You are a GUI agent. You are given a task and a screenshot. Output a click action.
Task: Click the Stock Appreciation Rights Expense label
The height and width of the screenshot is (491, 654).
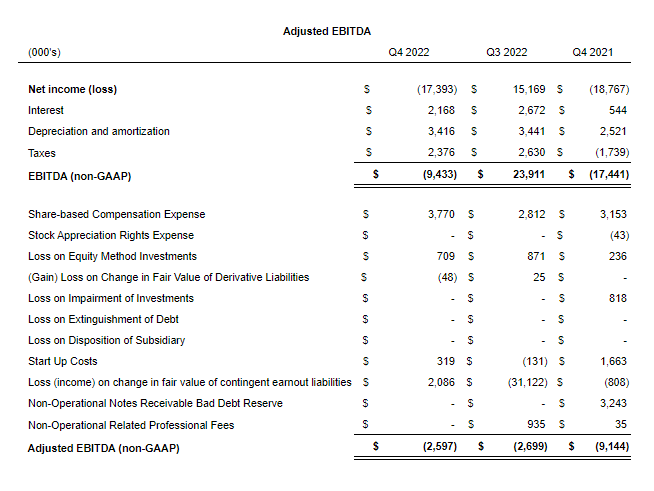click(111, 235)
